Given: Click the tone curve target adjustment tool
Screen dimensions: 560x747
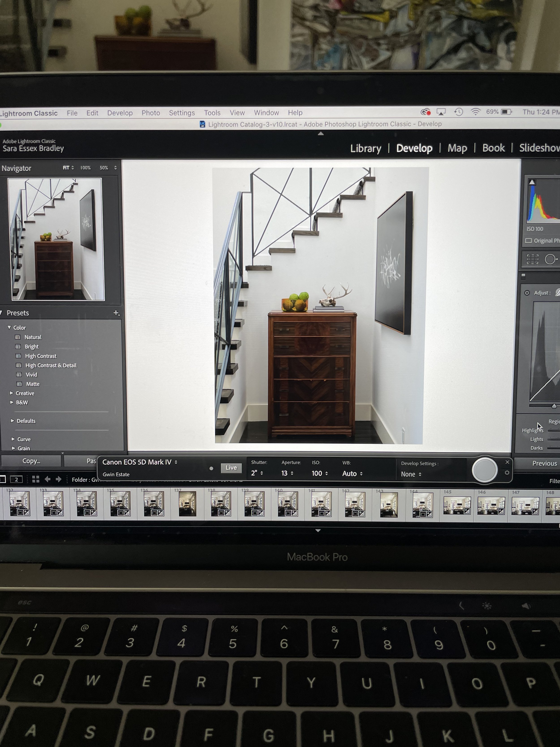Looking at the screenshot, I should (527, 293).
